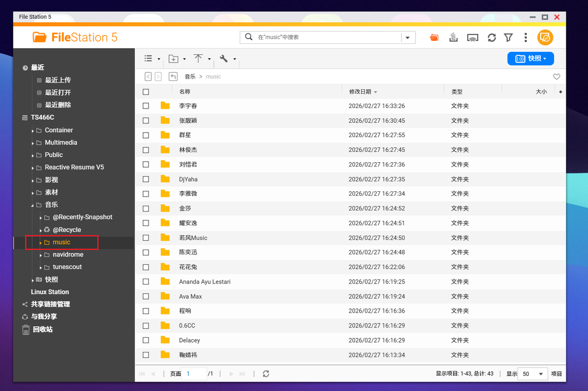
Task: Open 与我分享 in sidebar
Action: [x=43, y=317]
